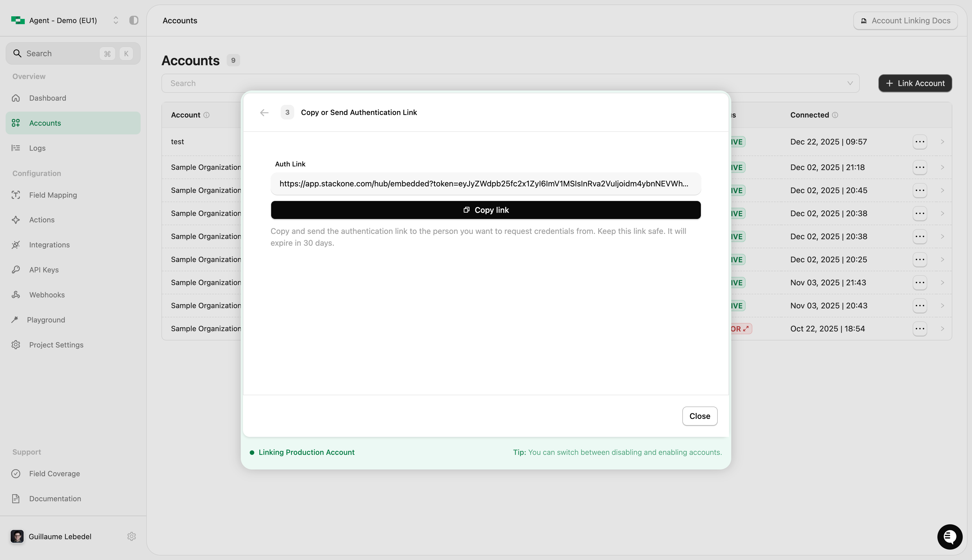
Task: Expand the row chevron for Nov 03 20:43
Action: click(x=942, y=306)
